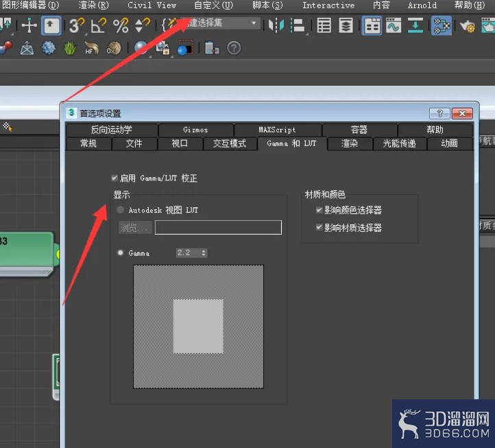
Task: Open the Schematic View download-arrow icon
Action: 415,25
